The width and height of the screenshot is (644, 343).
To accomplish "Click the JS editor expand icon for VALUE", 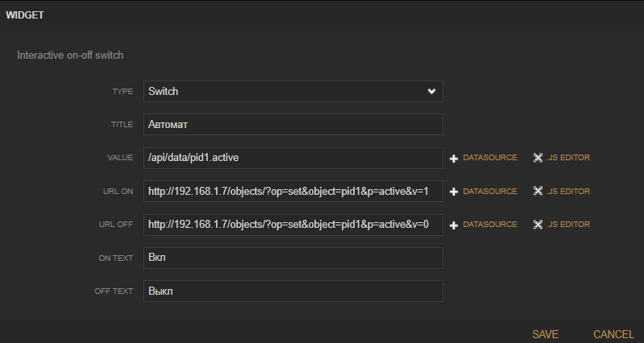I will pos(538,158).
